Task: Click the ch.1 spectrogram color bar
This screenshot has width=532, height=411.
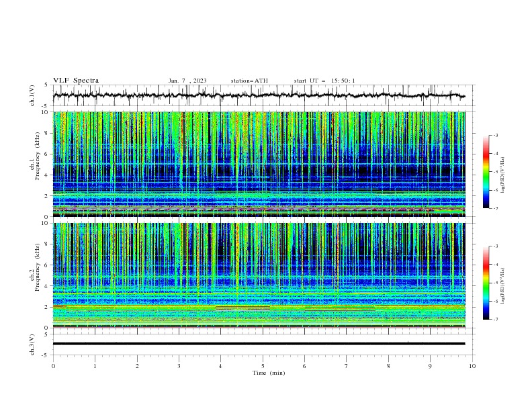Action: point(486,171)
